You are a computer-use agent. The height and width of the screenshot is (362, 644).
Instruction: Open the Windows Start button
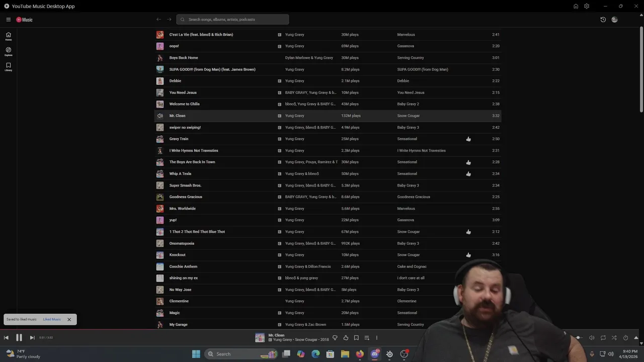point(196,354)
